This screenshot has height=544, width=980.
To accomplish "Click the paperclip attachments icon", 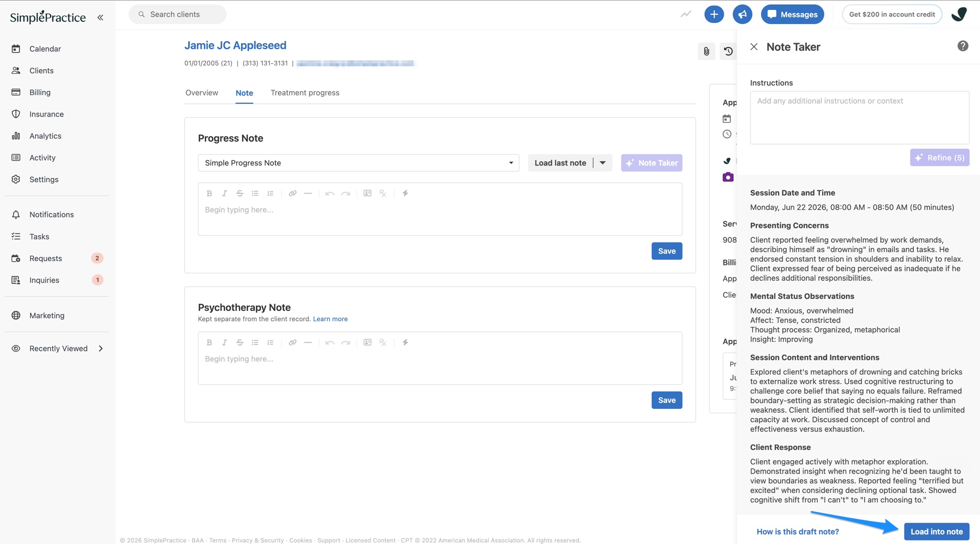I will pyautogui.click(x=706, y=51).
